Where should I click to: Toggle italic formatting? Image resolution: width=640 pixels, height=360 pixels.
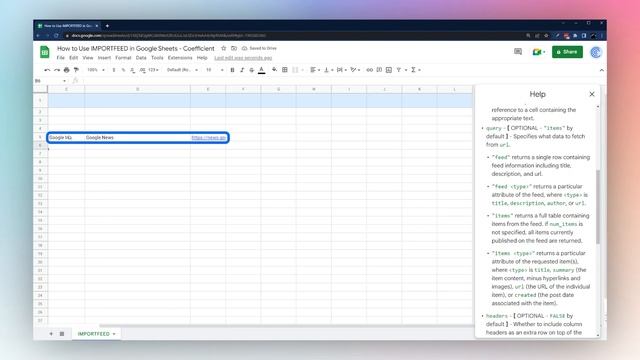pyautogui.click(x=242, y=70)
